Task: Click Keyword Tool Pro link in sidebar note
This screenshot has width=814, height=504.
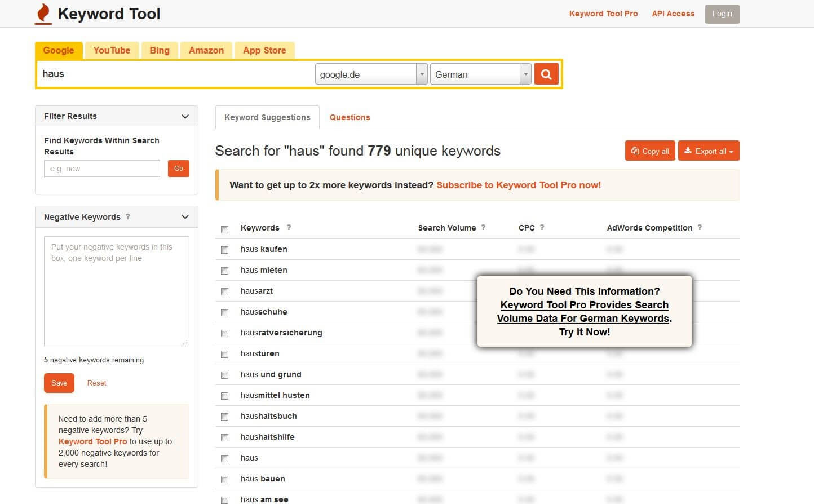Action: [x=93, y=441]
